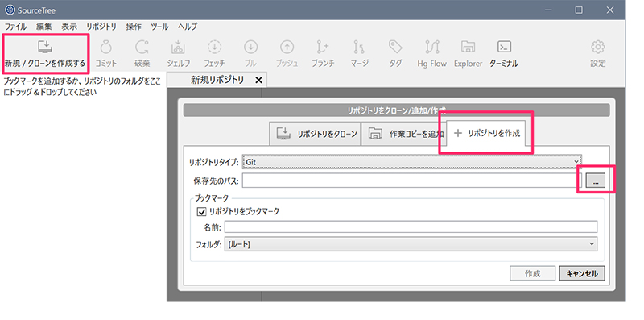Open the ツール menu

coord(159,27)
